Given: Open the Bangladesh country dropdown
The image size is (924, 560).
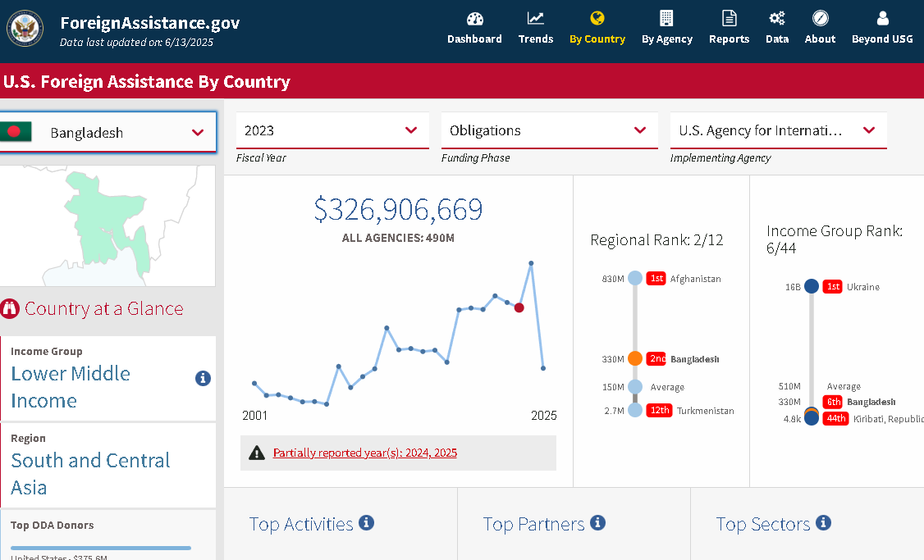Looking at the screenshot, I should pos(107,132).
